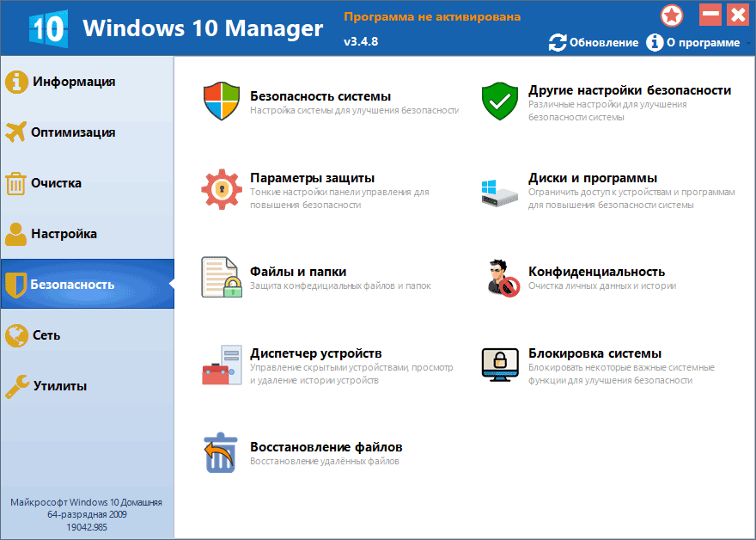The width and height of the screenshot is (756, 540).
Task: Click the globe icon for Сеть
Action: [16, 335]
